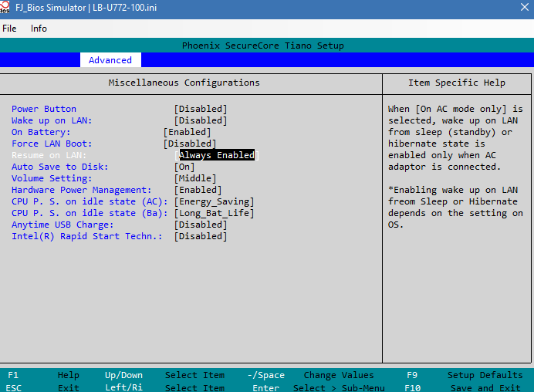534x392 pixels.
Task: Change Volume Setting [Middle] value
Action: [x=195, y=178]
